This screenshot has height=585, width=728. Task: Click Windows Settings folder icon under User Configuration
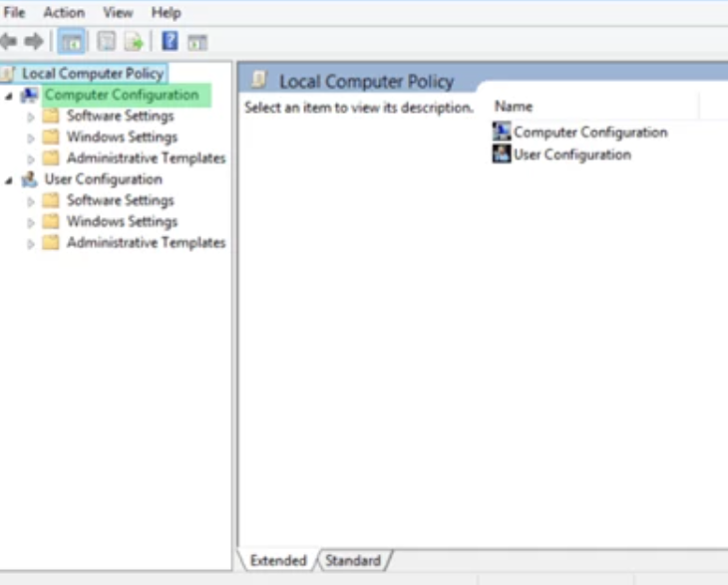(x=51, y=221)
